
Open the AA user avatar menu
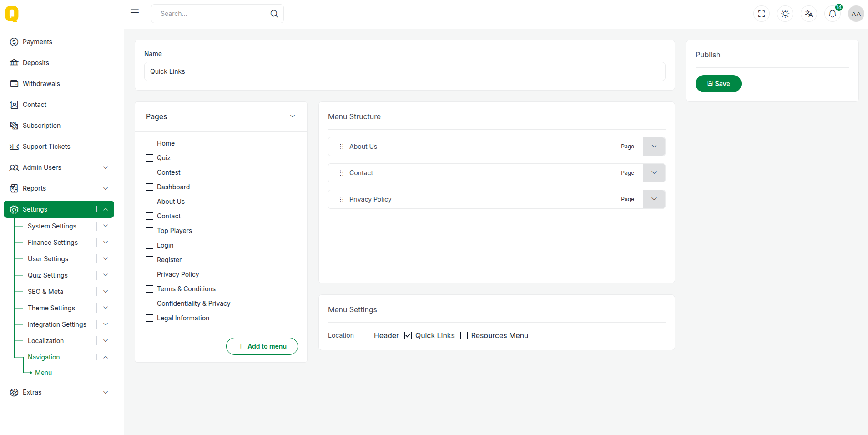(856, 14)
